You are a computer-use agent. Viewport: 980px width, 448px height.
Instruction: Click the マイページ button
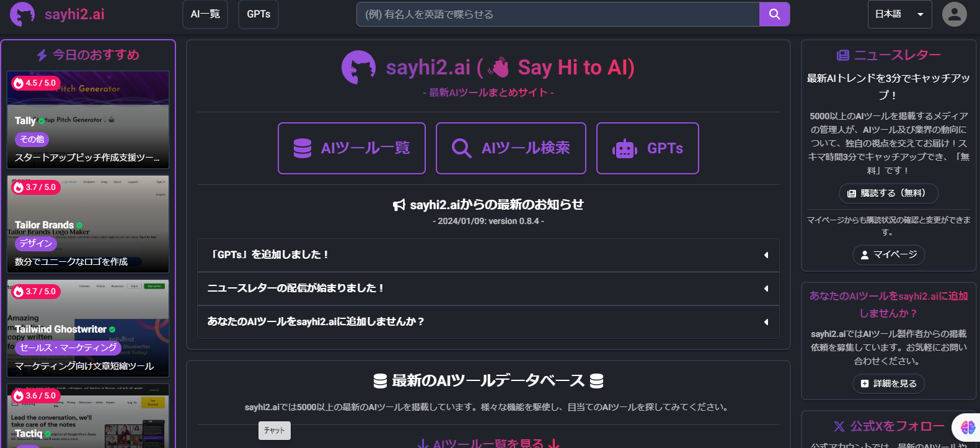(x=888, y=255)
